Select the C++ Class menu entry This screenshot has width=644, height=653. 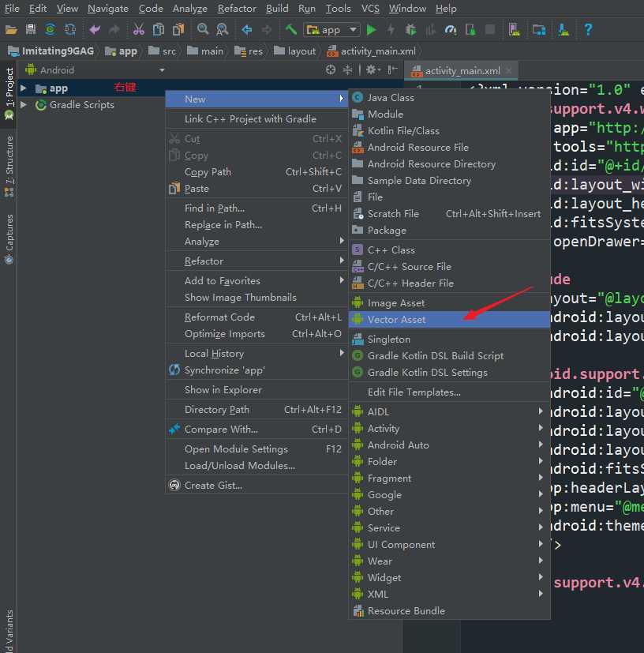tap(449, 250)
